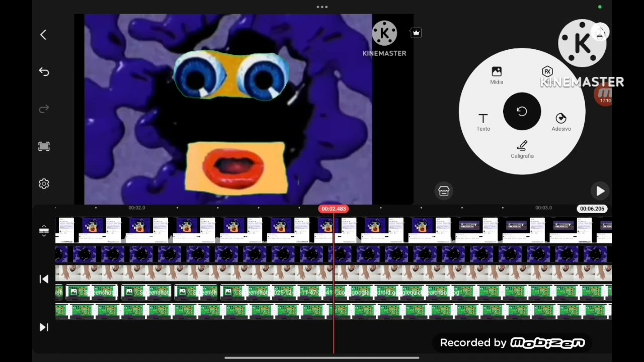644x362 pixels.
Task: Tap the frame capture icon in left sidebar
Action: 44,146
